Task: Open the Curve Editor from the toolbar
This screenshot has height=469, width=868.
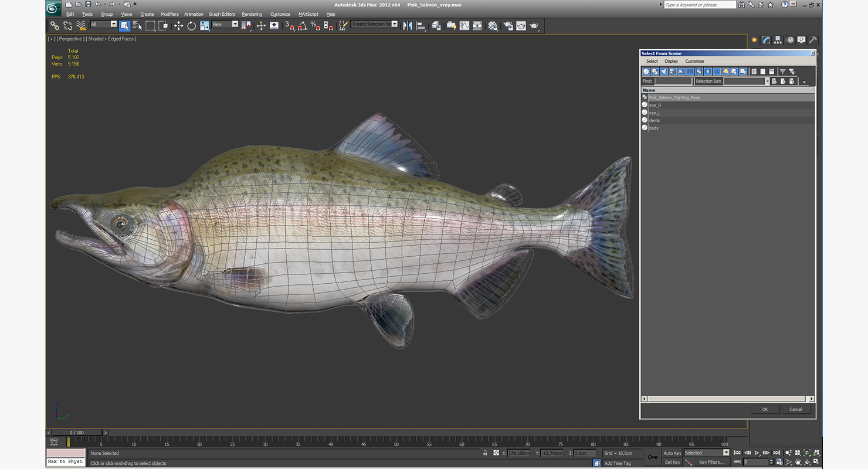Action: coord(464,26)
